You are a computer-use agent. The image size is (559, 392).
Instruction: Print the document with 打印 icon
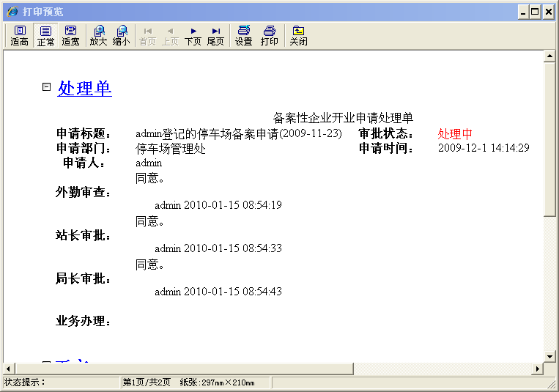(269, 35)
